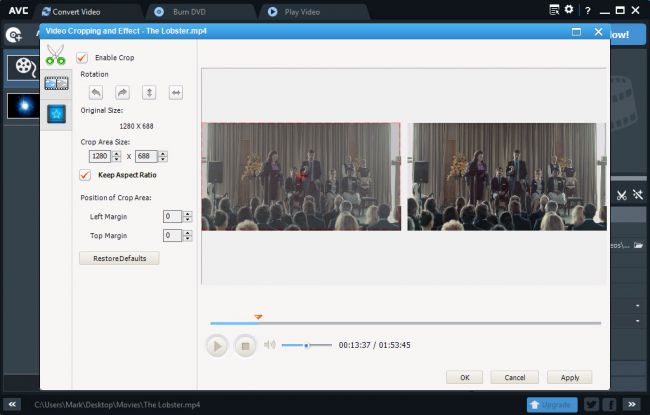Increase Left Margin spinner value
650x415 pixels.
tap(187, 213)
